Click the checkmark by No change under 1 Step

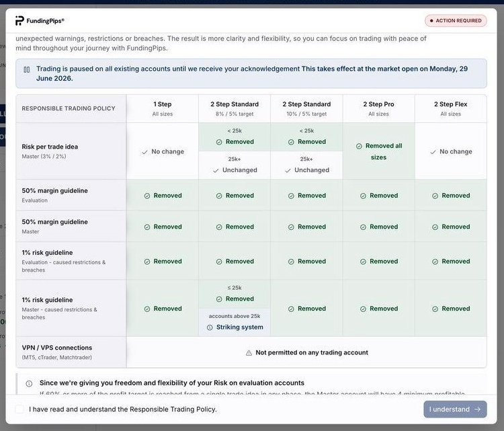(144, 152)
